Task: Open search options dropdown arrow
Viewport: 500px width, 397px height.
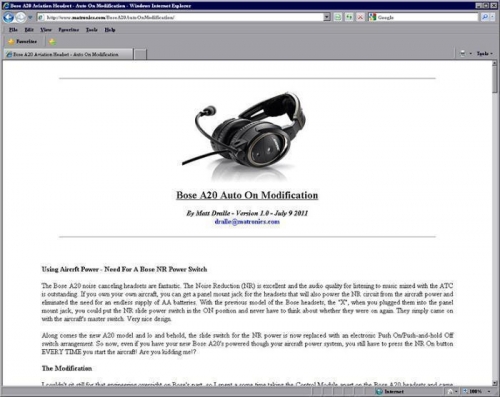Action: click(492, 17)
